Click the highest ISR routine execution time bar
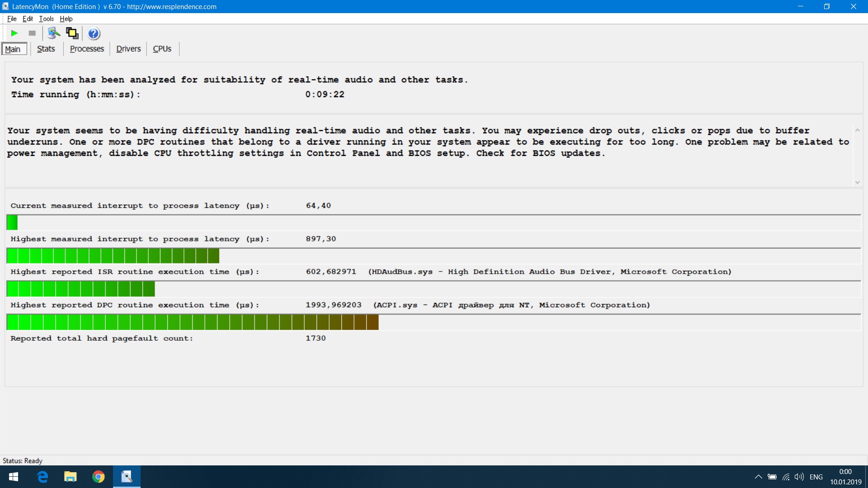Image resolution: width=868 pixels, height=488 pixels. click(x=434, y=289)
